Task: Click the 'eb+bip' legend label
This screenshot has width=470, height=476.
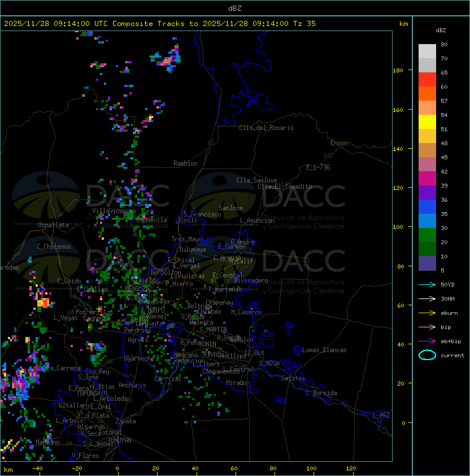Action: point(451,341)
